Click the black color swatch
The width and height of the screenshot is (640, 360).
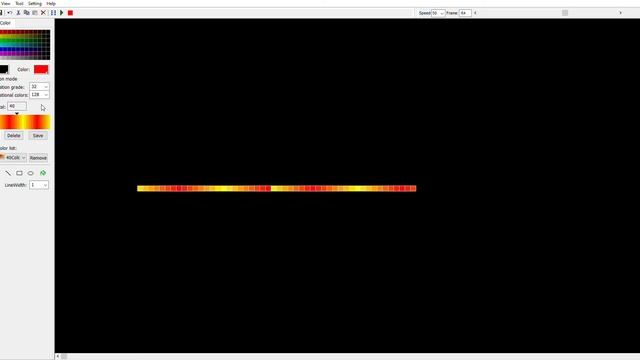4,69
